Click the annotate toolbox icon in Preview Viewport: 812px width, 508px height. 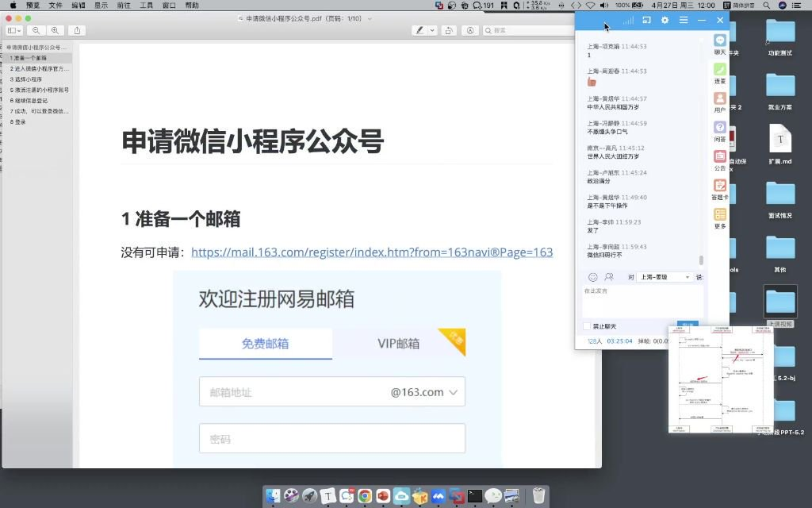(470, 31)
